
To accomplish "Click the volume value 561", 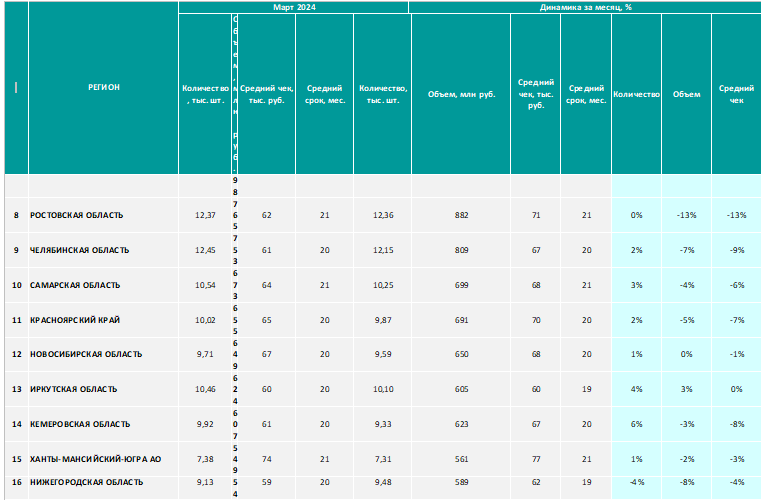I will coord(461,459).
